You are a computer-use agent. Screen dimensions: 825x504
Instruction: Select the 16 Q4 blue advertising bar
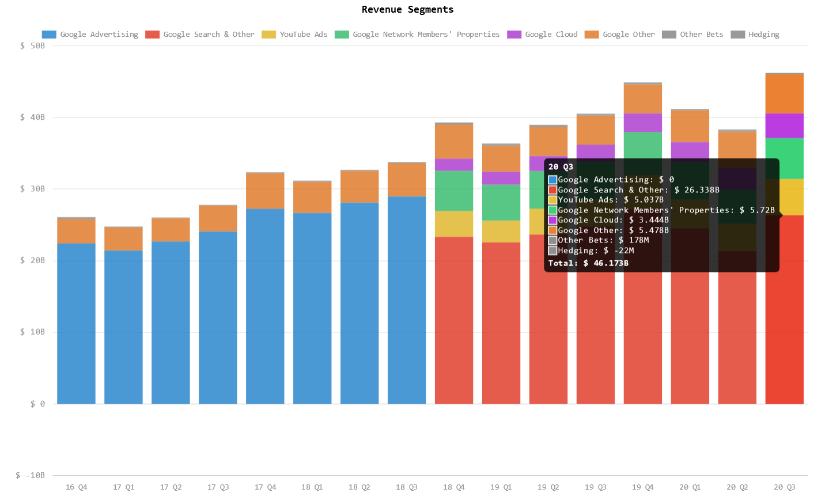pos(76,323)
